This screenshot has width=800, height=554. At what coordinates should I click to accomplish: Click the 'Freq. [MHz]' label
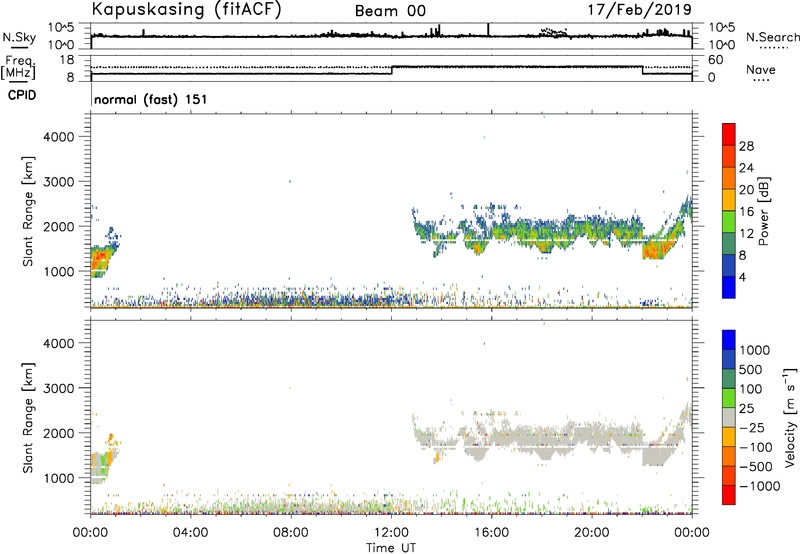19,68
